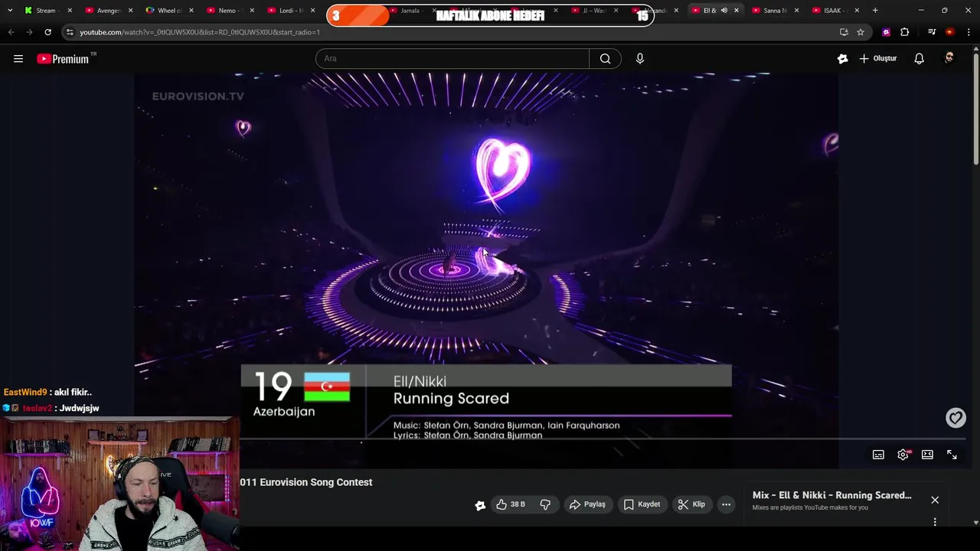Click the Eurovision Song Contest video title
980x551 pixels.
[x=306, y=482]
